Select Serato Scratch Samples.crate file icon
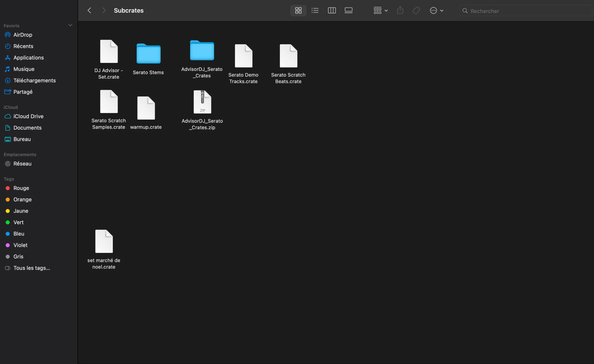This screenshot has width=594, height=364. [x=109, y=101]
